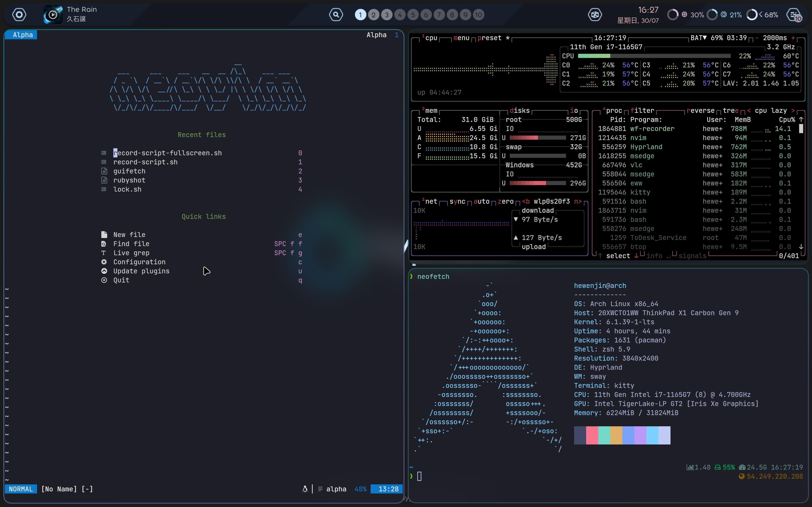Click the Update plugins icon in Alpha dashboard
The height and width of the screenshot is (507, 812).
click(104, 271)
